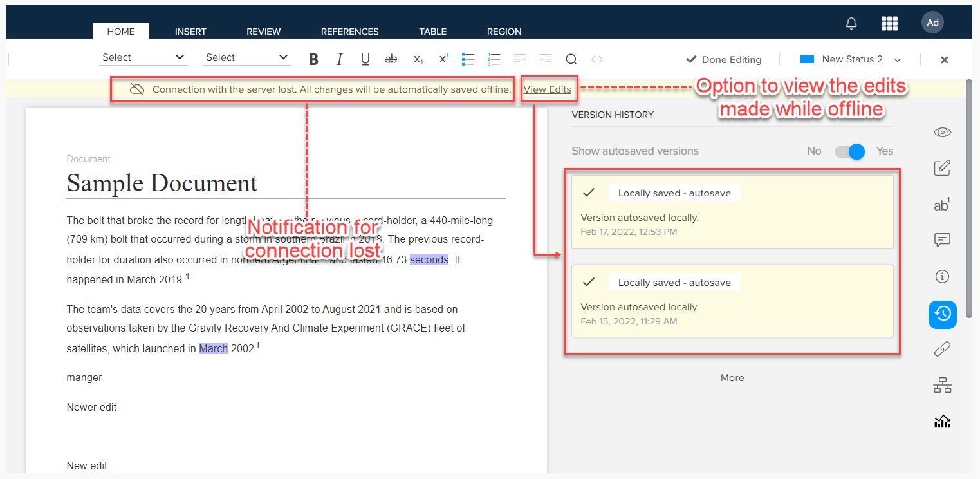Image resolution: width=980 pixels, height=479 pixels.
Task: Apply strikethrough formatting
Action: click(x=391, y=59)
